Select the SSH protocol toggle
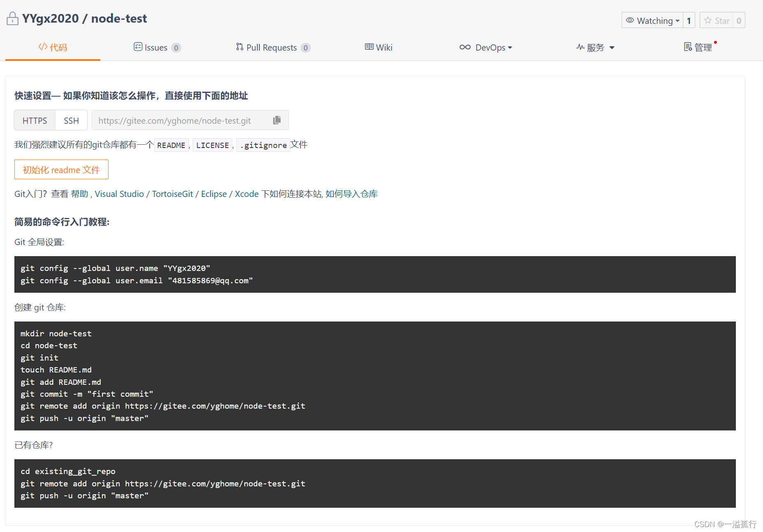 coord(72,120)
